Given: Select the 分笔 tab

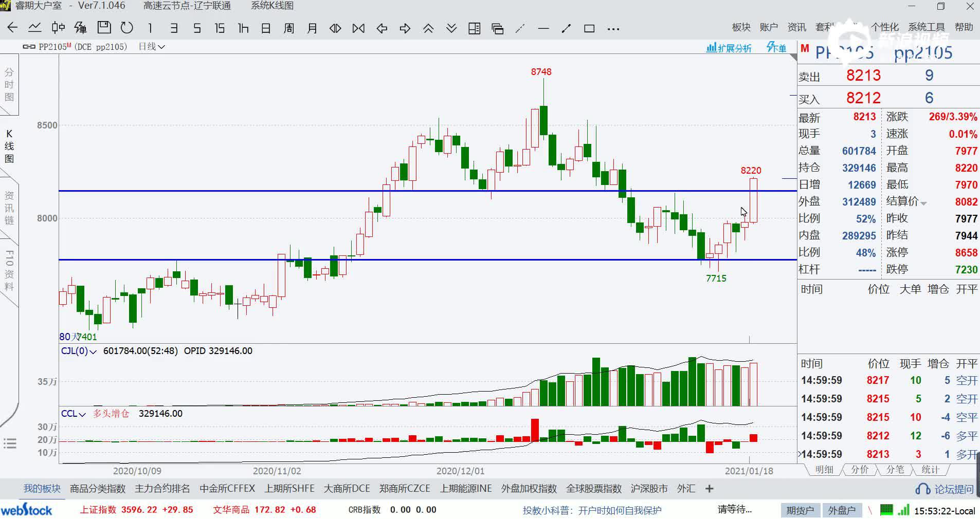Looking at the screenshot, I should tap(895, 470).
